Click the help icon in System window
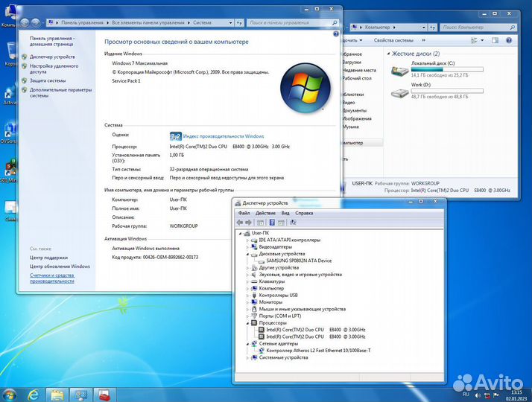This screenshot has height=402, width=532. click(x=336, y=34)
